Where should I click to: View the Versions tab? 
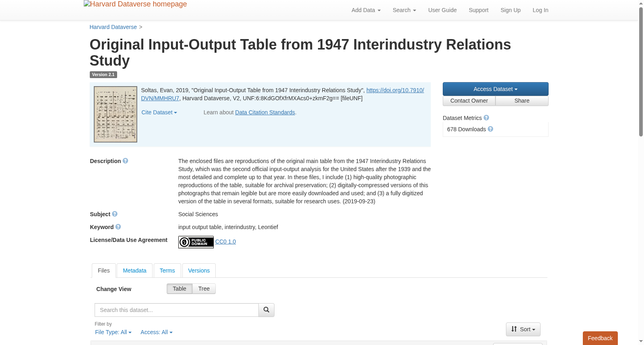199,271
